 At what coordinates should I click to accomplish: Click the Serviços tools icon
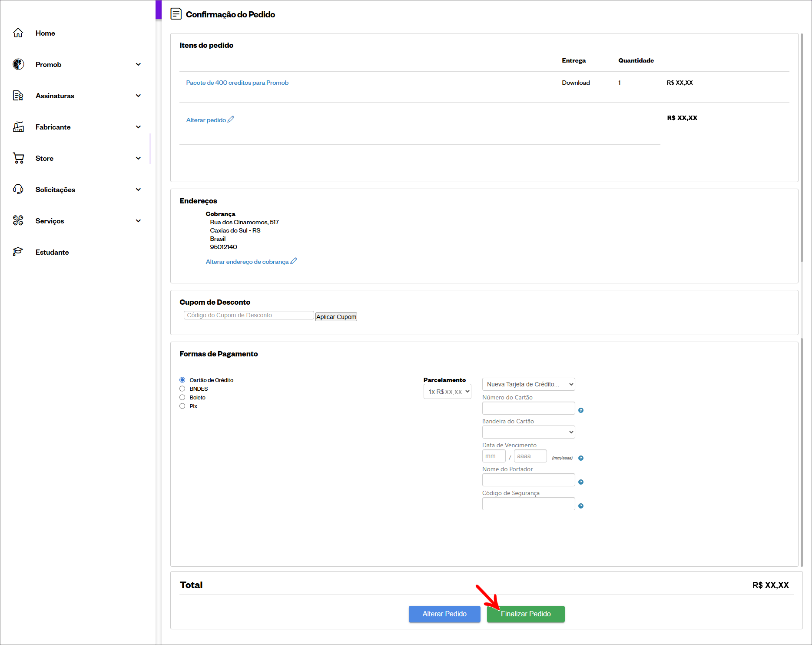point(18,221)
